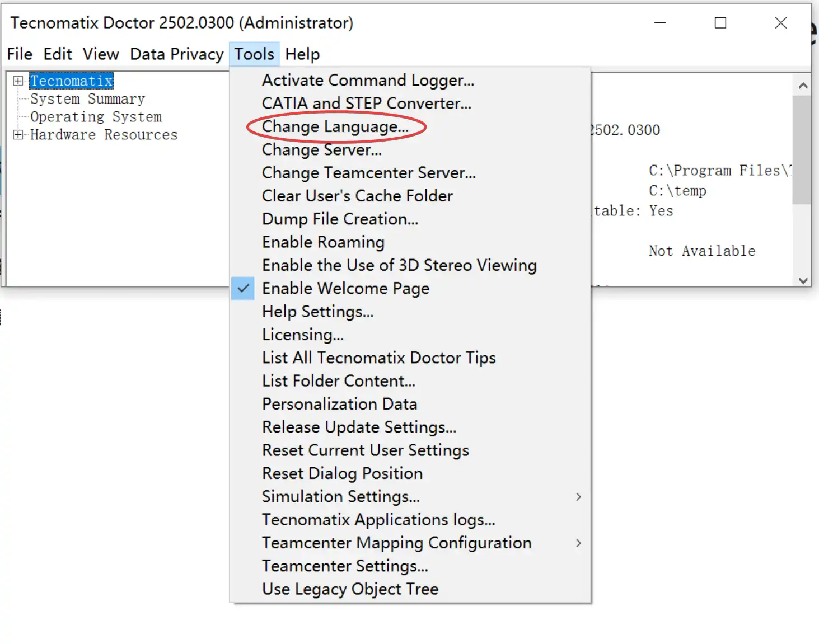819x644 pixels.
Task: Expand Teamcenter Mapping Configuration submenu
Action: click(410, 543)
